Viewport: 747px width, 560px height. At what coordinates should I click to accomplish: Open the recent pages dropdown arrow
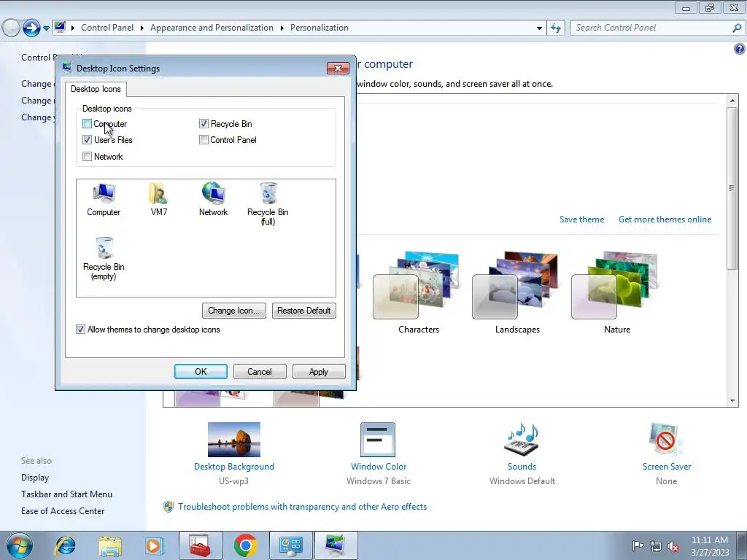point(46,28)
